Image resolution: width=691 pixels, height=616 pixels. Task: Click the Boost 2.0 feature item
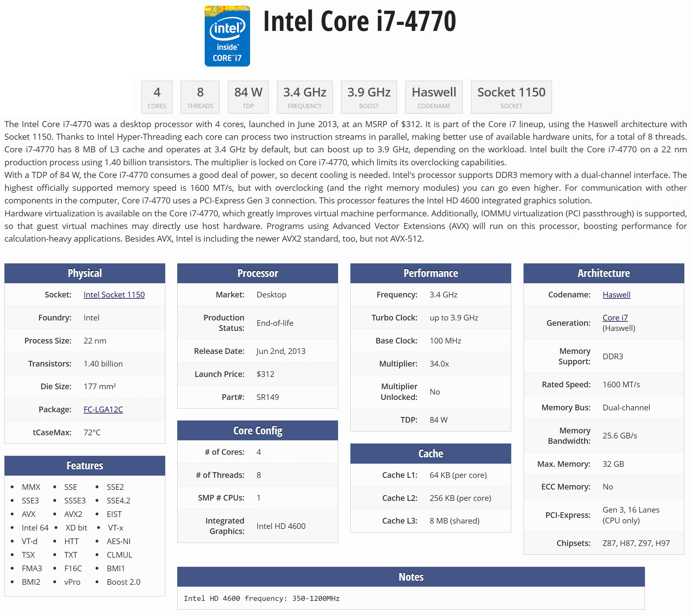[x=124, y=582]
